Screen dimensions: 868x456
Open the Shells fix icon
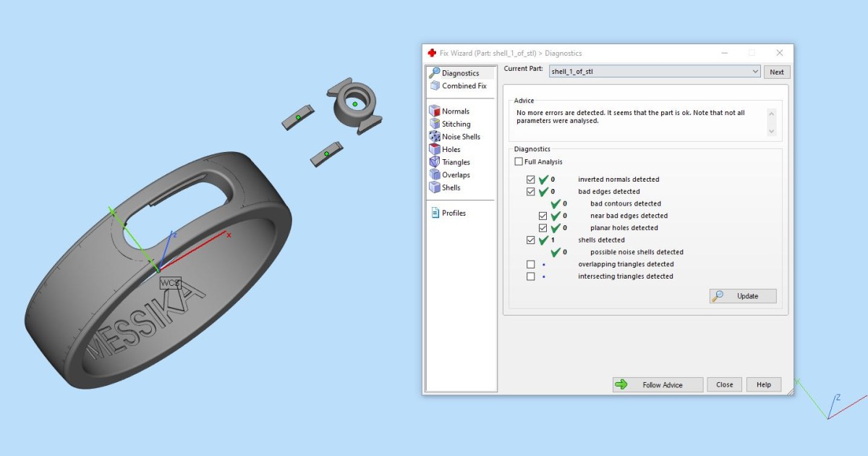(435, 187)
